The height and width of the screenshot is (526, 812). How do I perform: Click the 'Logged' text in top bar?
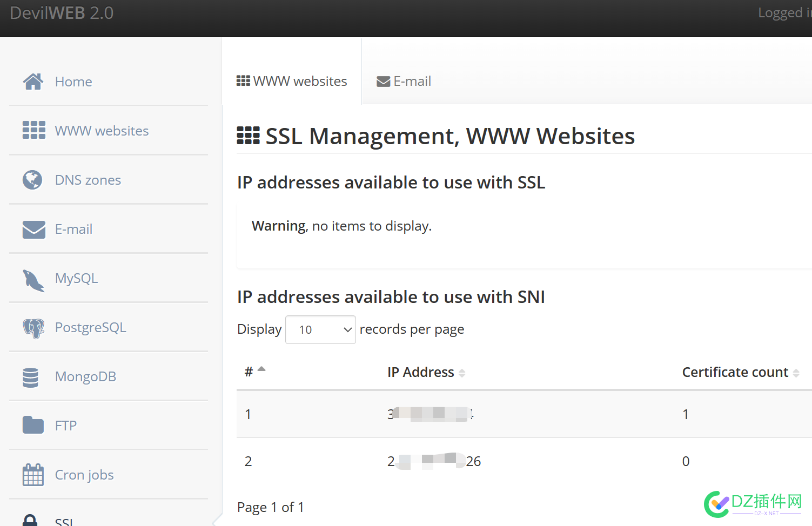click(x=780, y=12)
